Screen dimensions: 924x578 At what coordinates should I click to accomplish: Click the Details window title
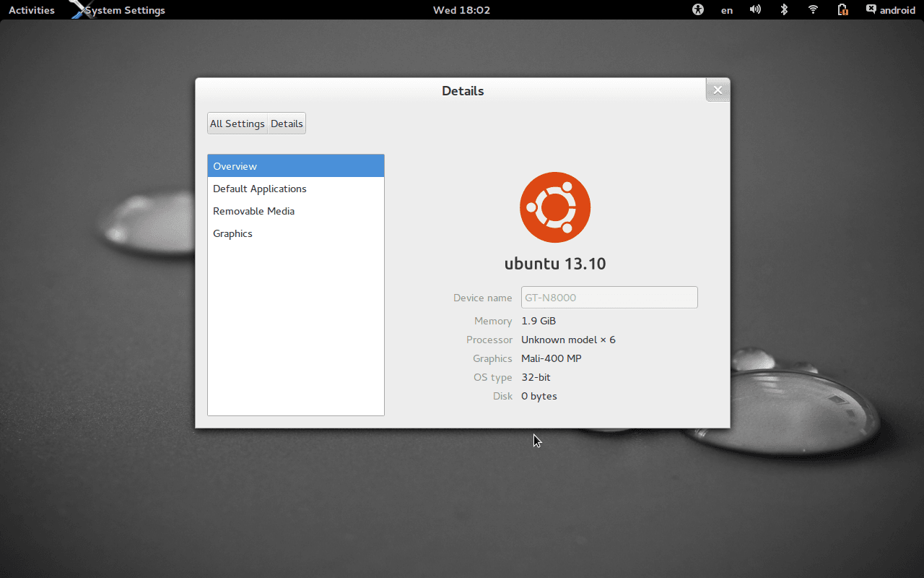(463, 91)
